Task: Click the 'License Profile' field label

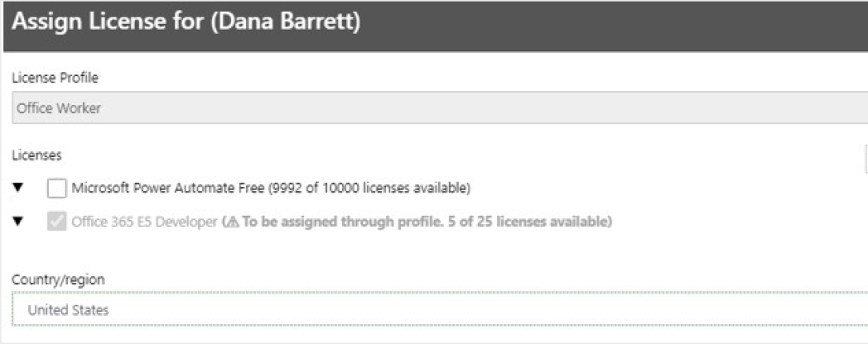Action: click(55, 78)
